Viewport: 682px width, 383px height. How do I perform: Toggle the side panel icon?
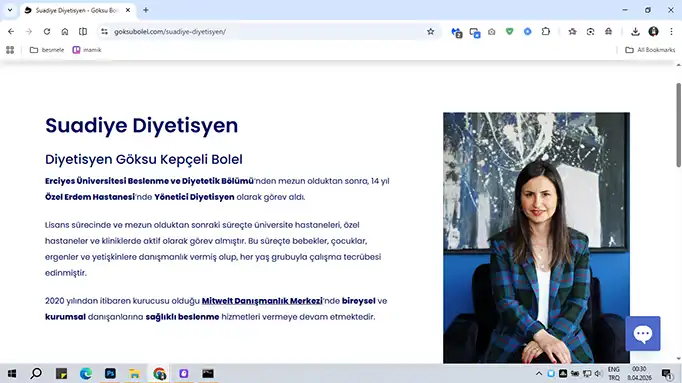[x=83, y=31]
